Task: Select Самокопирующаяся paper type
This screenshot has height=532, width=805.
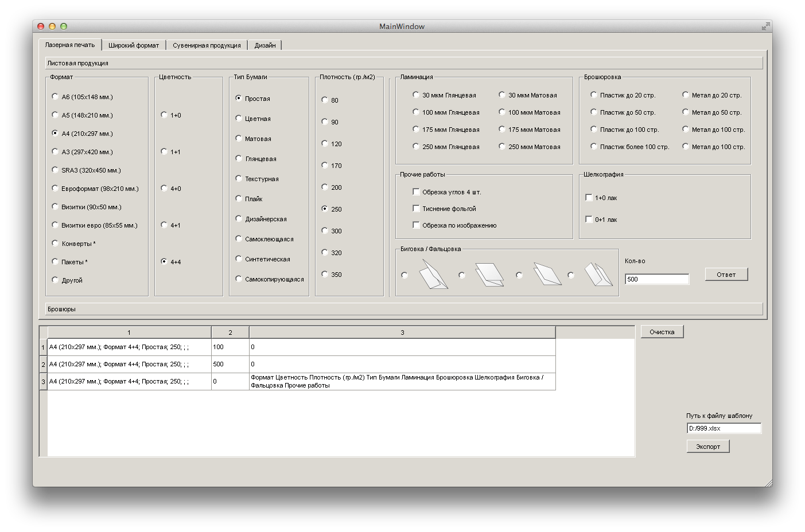Action: 270,279
